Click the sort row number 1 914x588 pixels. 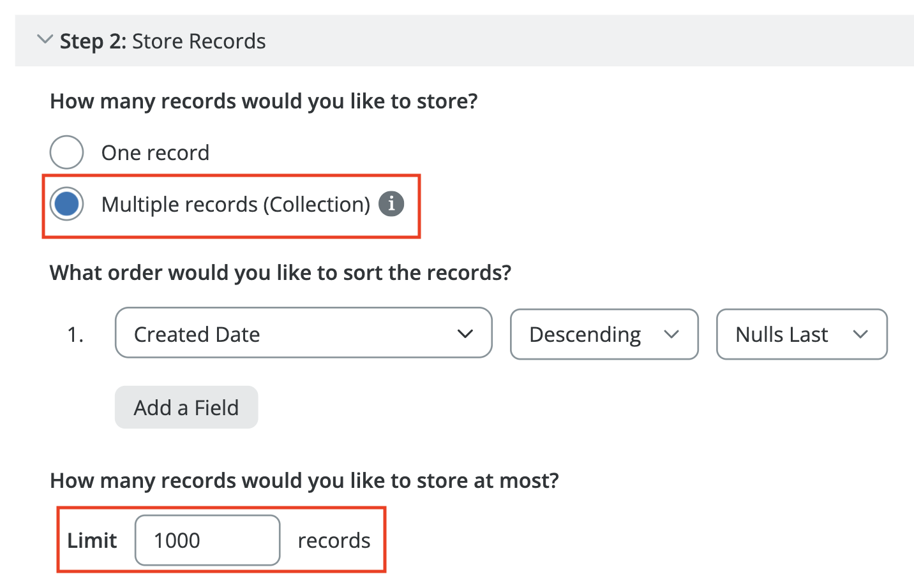[x=75, y=334]
